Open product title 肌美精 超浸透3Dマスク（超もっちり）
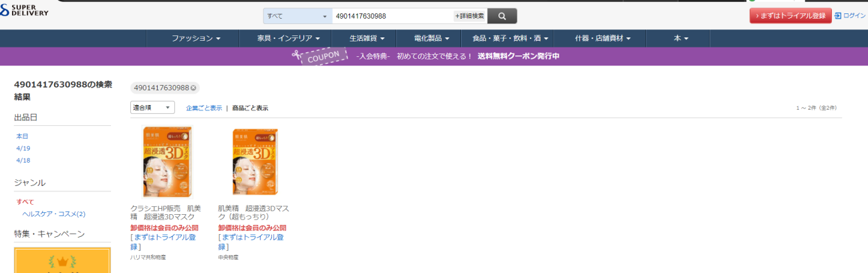868x273 pixels. [253, 212]
